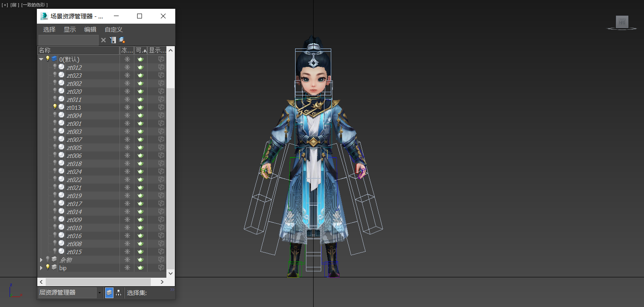Toggle visibility bulb of zt012

pyautogui.click(x=55, y=67)
